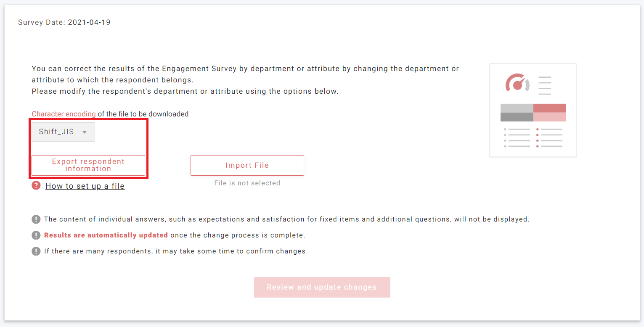Viewport: 644px width, 327px height.
Task: Click the survey results illustration card
Action: click(x=533, y=110)
